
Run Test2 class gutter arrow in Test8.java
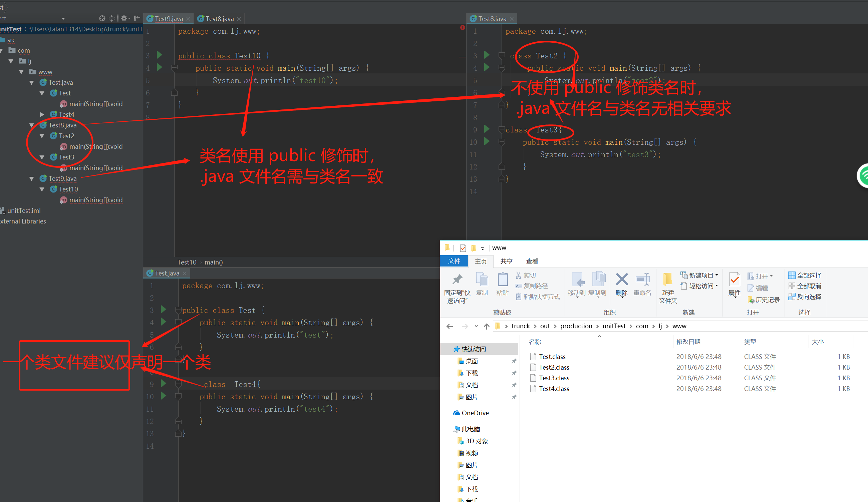click(x=487, y=55)
